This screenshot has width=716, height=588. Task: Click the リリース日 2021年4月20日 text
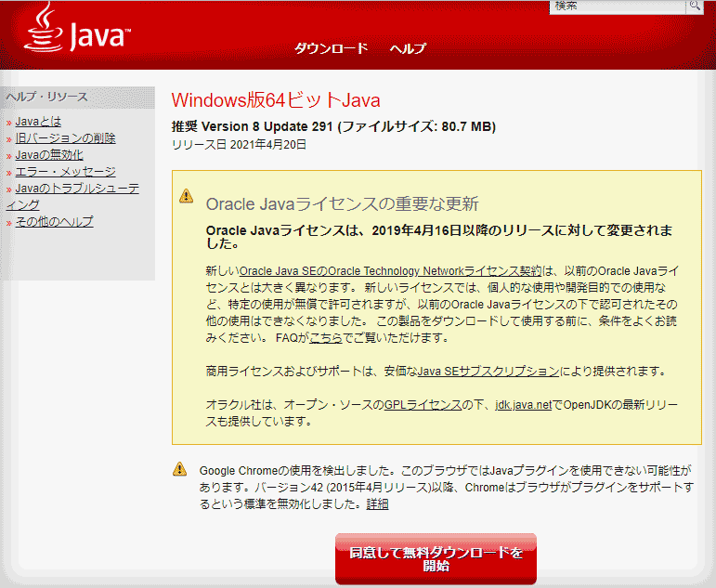tap(239, 145)
